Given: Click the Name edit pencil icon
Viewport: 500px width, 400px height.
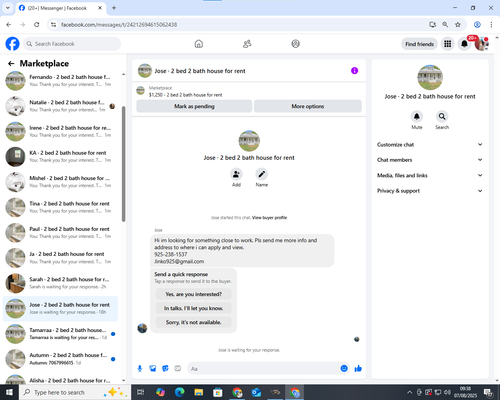Looking at the screenshot, I should (262, 174).
